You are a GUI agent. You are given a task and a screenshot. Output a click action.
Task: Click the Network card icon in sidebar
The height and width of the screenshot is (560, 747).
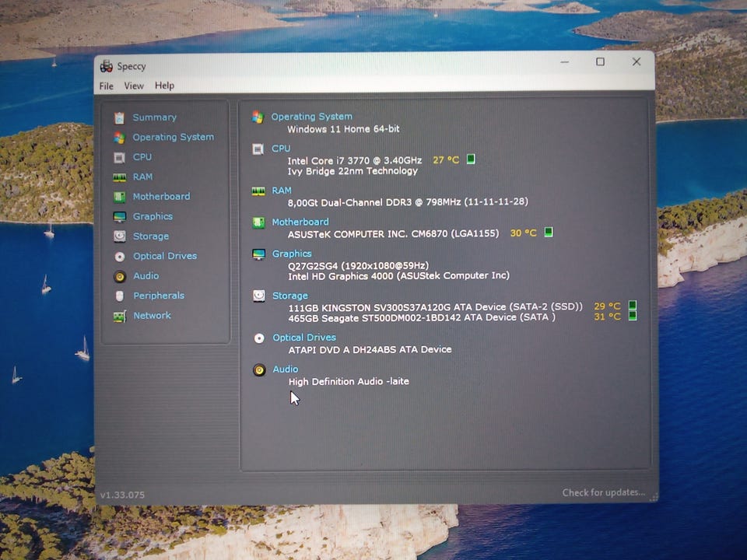(120, 317)
